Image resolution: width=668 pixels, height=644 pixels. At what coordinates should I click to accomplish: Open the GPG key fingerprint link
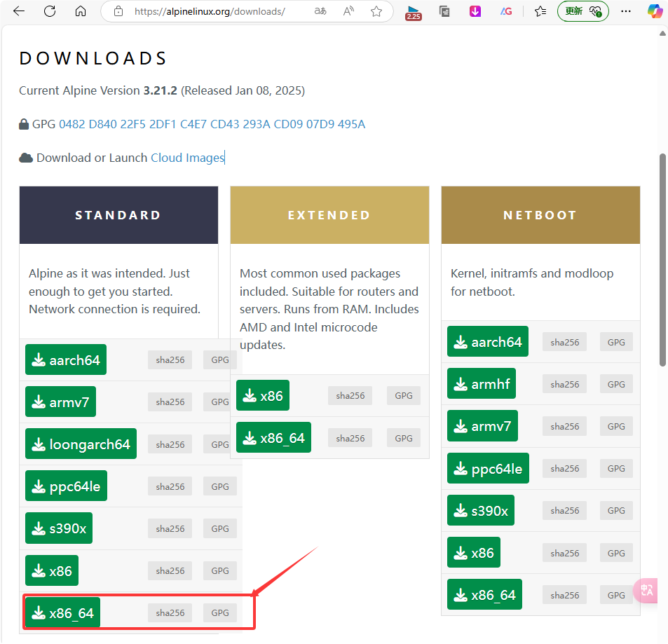pyautogui.click(x=212, y=124)
